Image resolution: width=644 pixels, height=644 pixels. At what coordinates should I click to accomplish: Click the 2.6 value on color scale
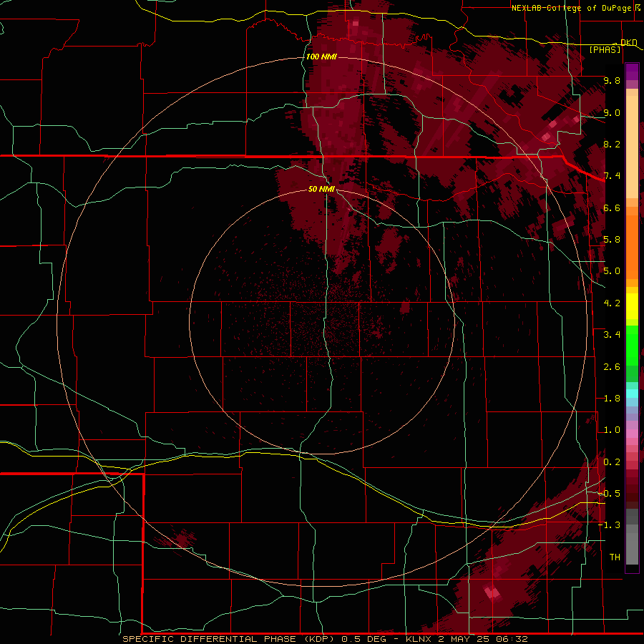612,367
